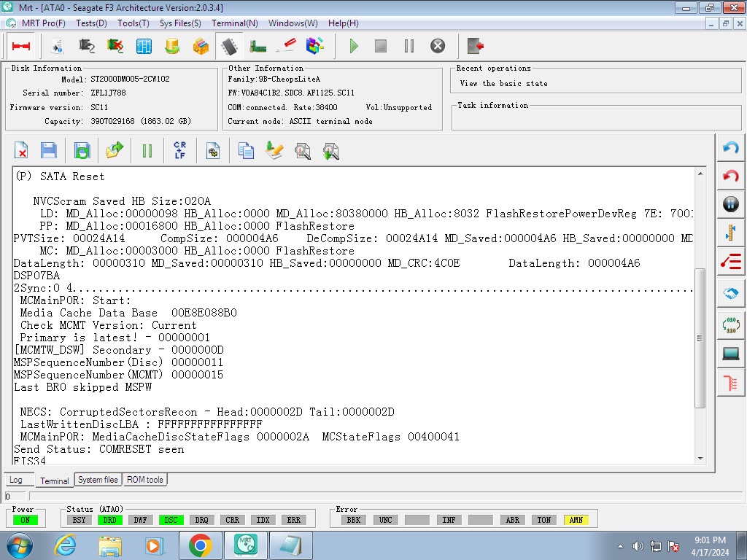
Task: Click the volume speaker tray icon
Action: coord(638,546)
